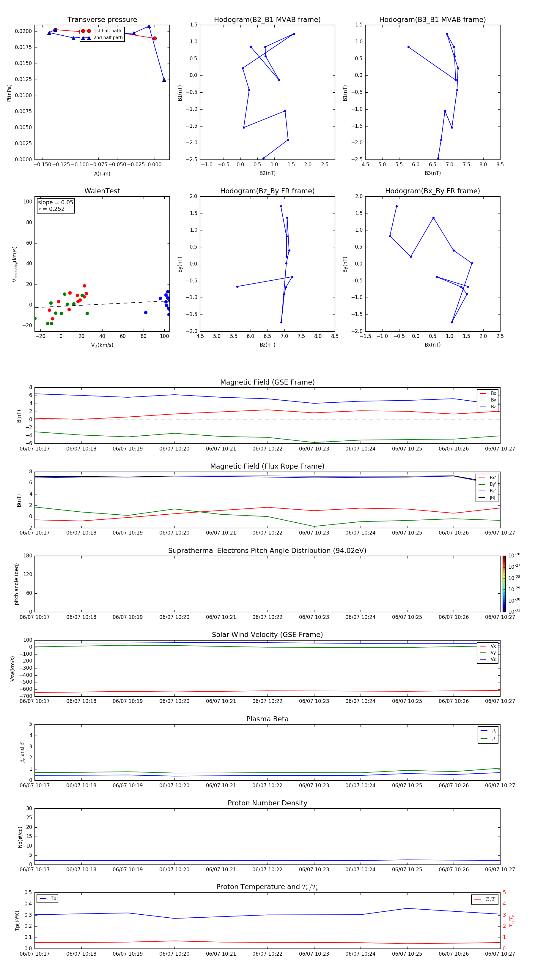
Task: Click the pitch angle rainbow colorbar
Action: (504, 584)
